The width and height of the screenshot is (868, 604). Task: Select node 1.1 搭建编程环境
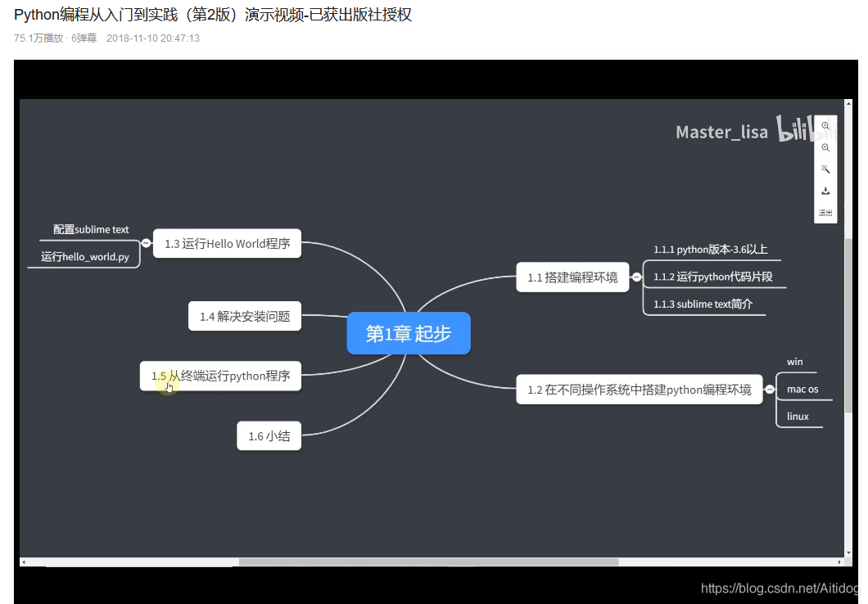572,277
